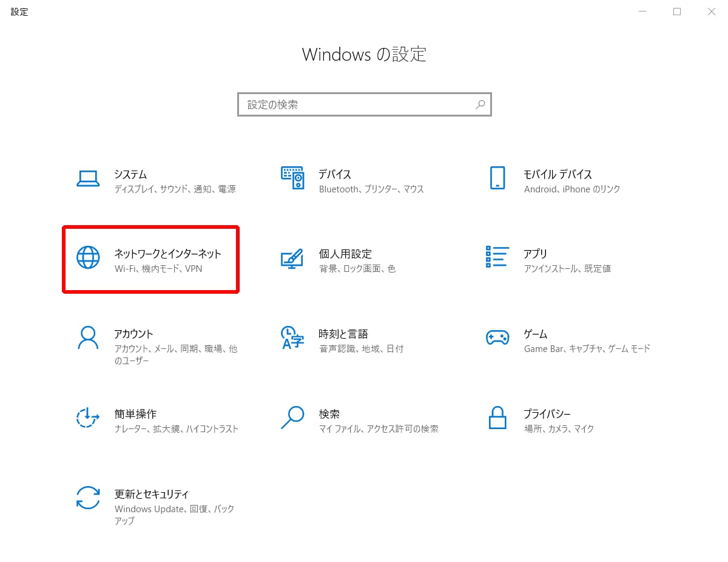Open the デバイス settings title
Image resolution: width=728 pixels, height=562 pixels.
point(335,174)
